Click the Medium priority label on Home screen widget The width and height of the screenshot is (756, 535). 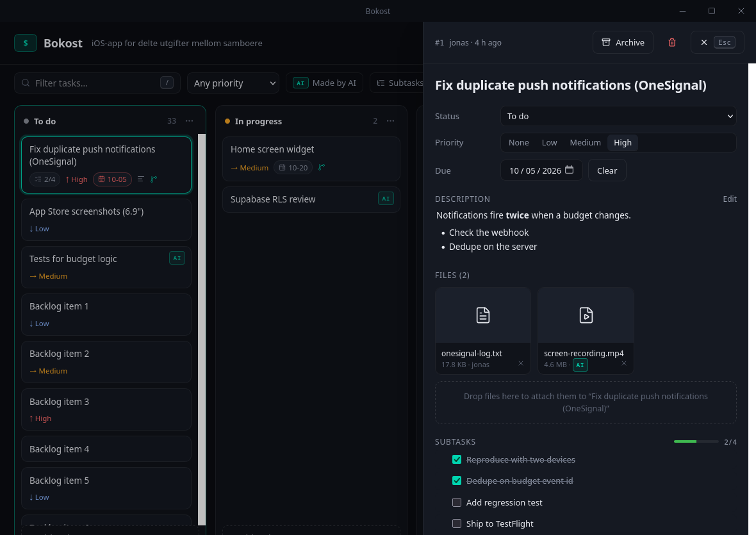click(x=249, y=168)
